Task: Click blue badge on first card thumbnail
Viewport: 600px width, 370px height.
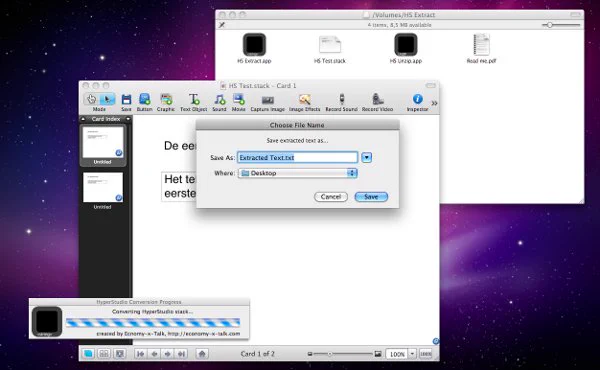Action: (x=119, y=153)
